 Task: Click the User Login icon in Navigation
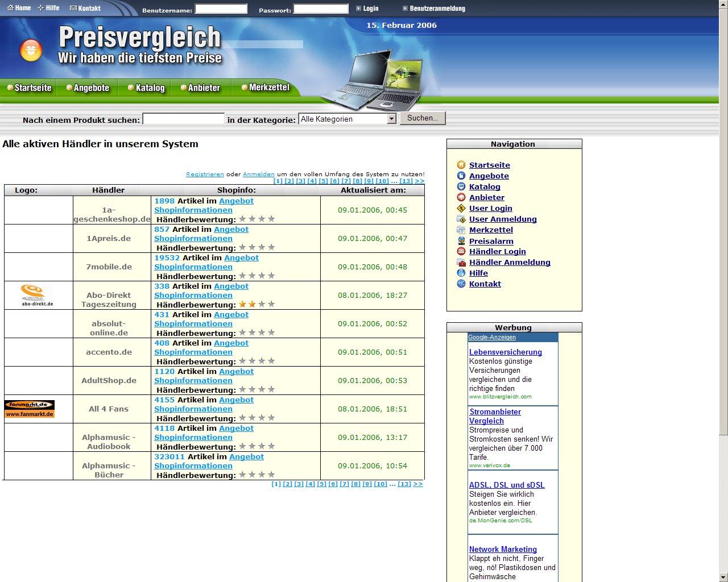(x=461, y=208)
